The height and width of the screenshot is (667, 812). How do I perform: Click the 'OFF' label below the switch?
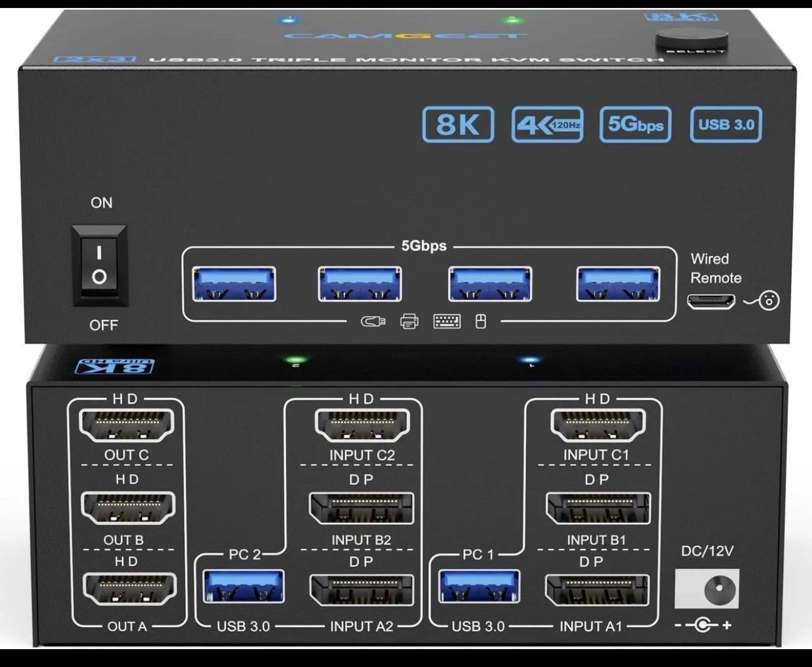[103, 325]
